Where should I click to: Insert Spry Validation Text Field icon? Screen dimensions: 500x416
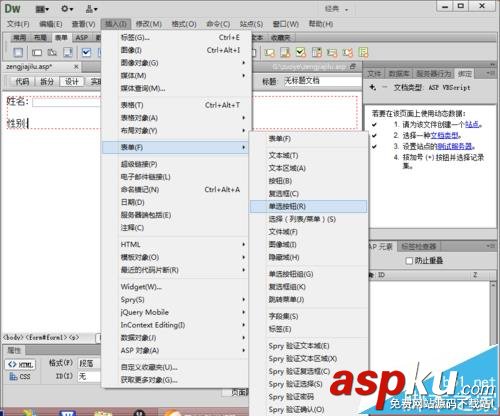tap(269, 53)
